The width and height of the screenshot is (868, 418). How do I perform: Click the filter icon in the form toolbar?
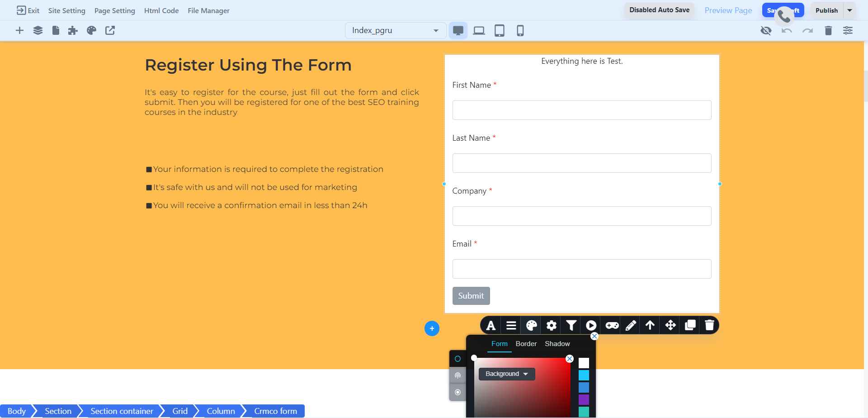pos(571,325)
